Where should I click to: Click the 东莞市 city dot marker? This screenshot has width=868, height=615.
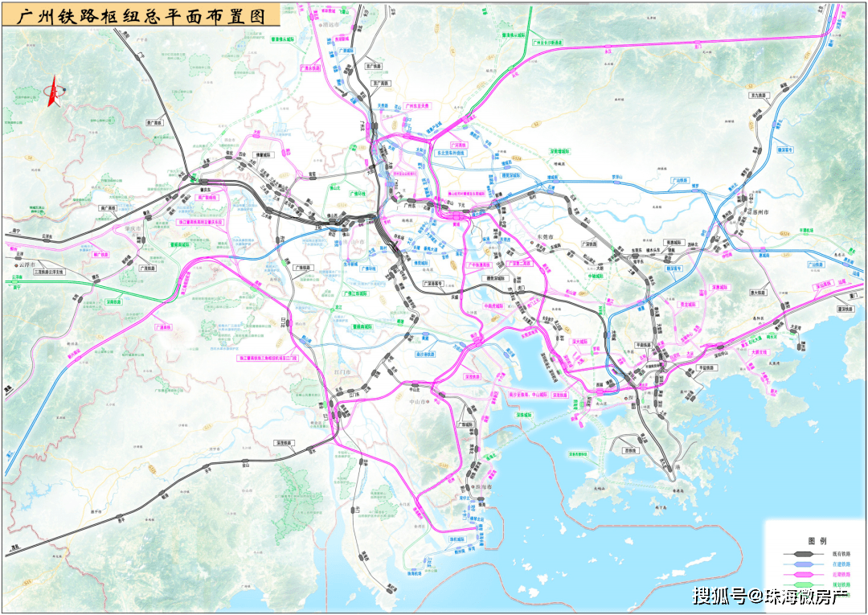click(x=531, y=242)
